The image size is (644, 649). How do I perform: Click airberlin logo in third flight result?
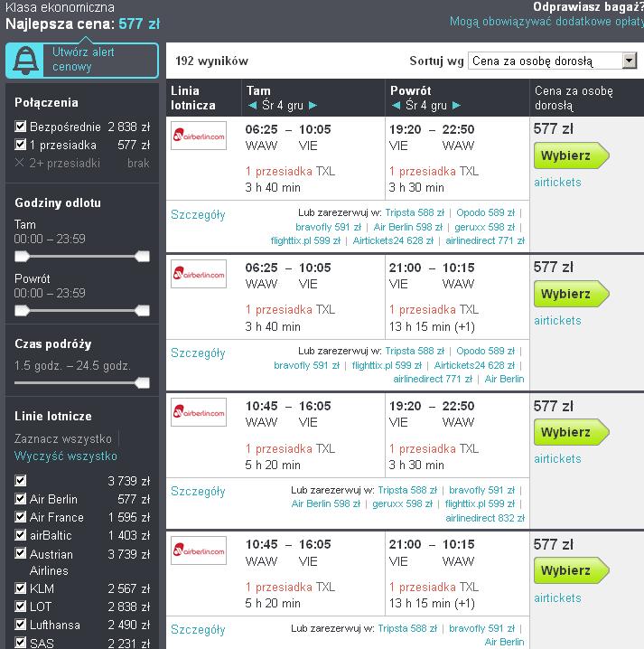[x=199, y=412]
